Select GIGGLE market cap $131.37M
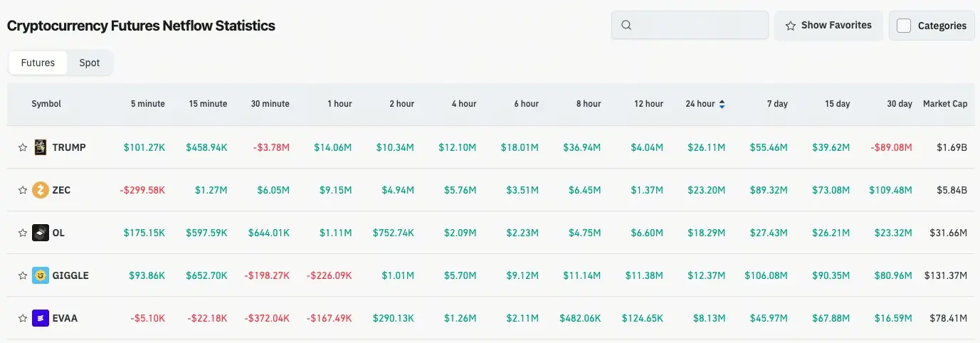 click(946, 275)
